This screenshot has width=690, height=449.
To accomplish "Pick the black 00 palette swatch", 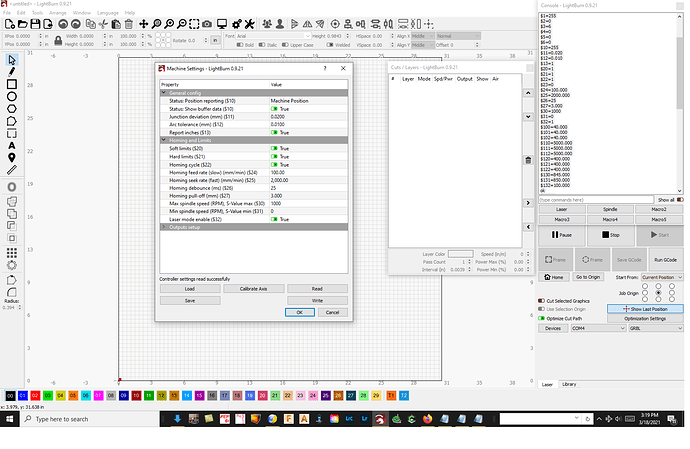I will pos(10,396).
